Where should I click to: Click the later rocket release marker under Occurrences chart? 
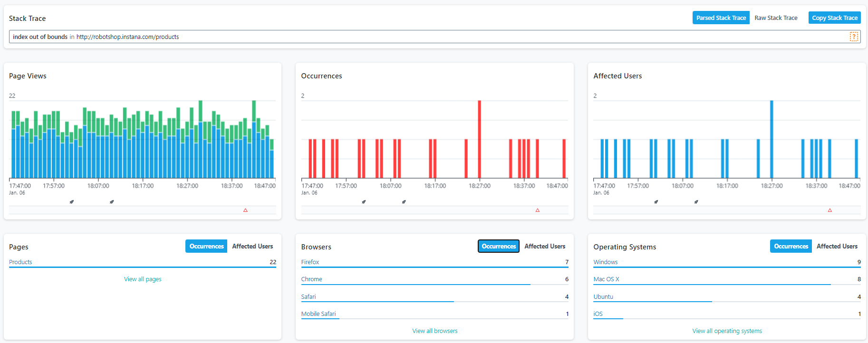tap(404, 202)
